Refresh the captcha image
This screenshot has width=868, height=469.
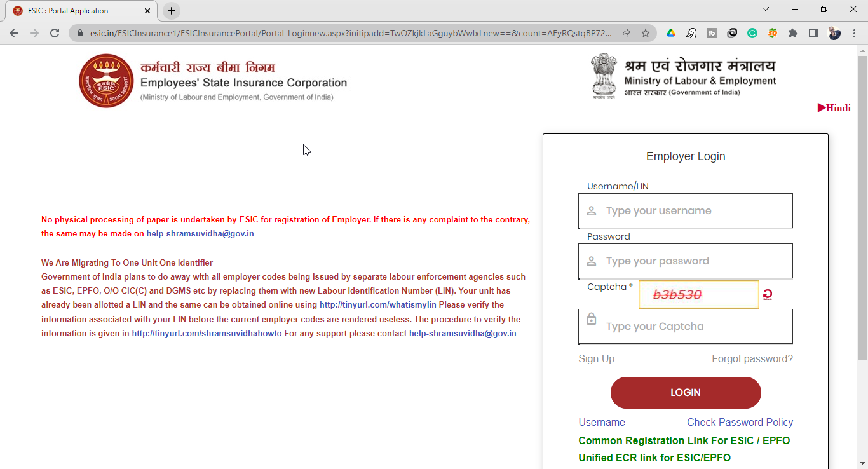(x=768, y=294)
